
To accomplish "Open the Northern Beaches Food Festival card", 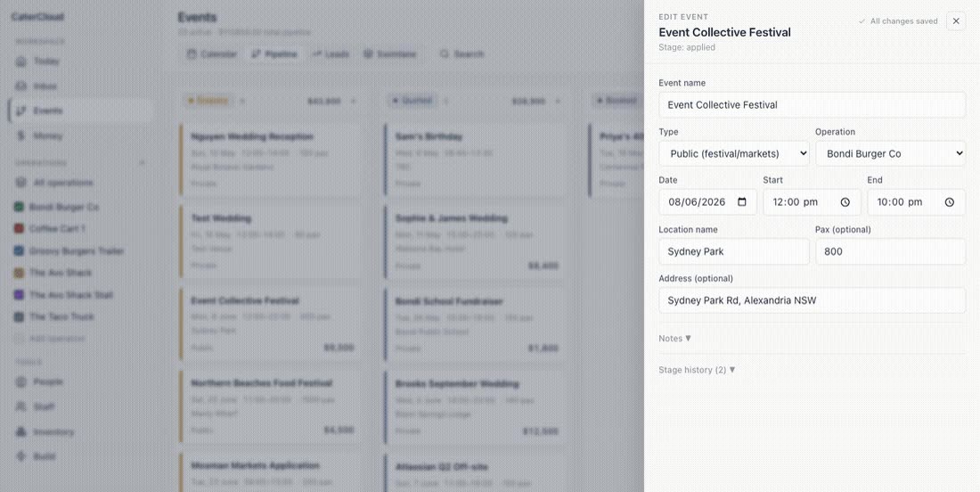I will [x=270, y=406].
